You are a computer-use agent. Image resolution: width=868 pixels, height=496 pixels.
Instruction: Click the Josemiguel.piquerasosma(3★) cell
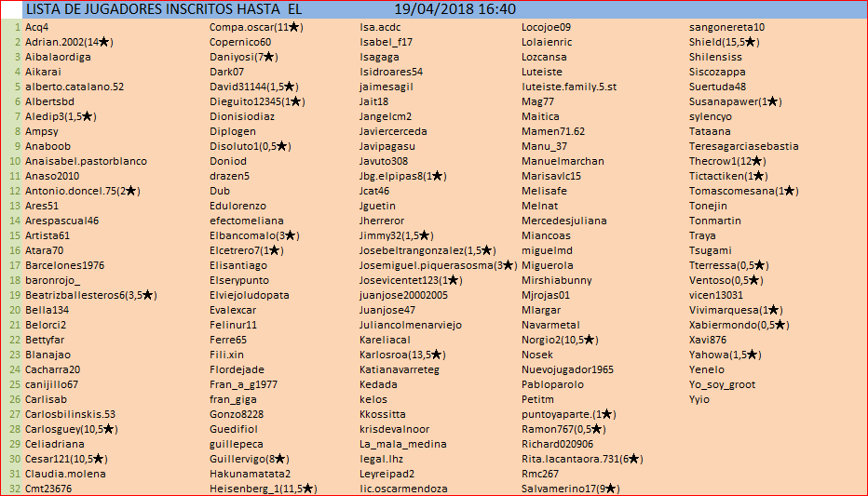(438, 265)
